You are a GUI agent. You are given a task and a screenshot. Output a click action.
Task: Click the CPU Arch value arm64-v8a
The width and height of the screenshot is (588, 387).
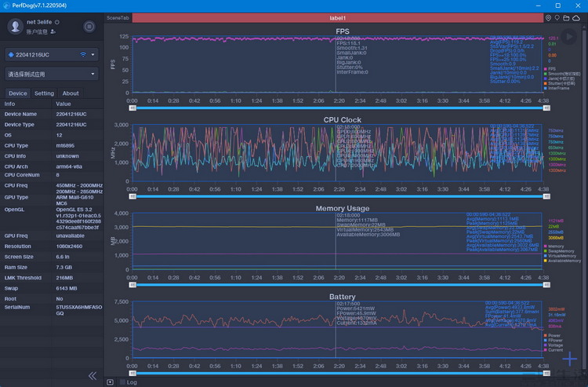pyautogui.click(x=69, y=166)
